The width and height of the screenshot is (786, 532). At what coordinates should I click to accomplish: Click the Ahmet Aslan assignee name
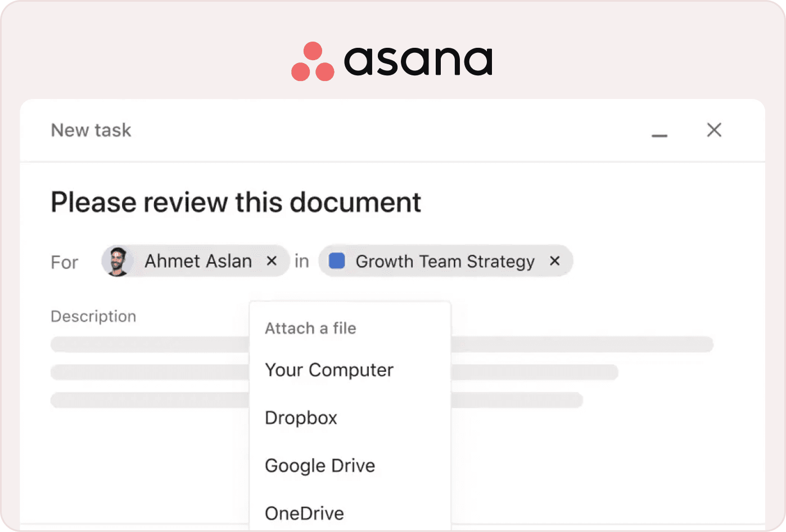[198, 261]
